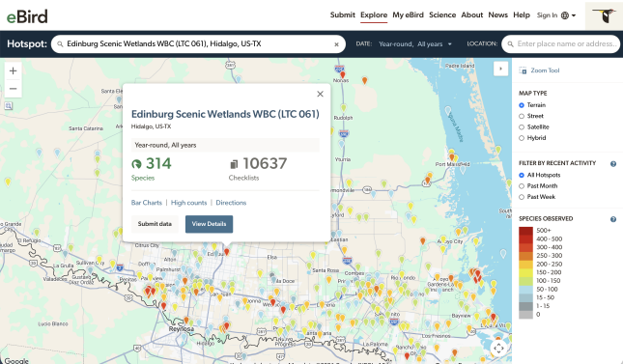Click the Checklists label under 10637
Screen dimensions: 623x364
243,178
